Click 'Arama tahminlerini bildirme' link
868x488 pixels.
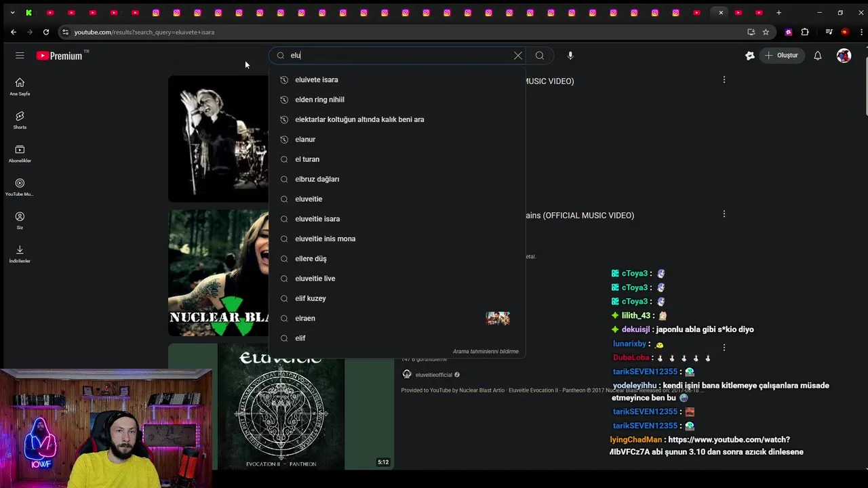pos(486,352)
